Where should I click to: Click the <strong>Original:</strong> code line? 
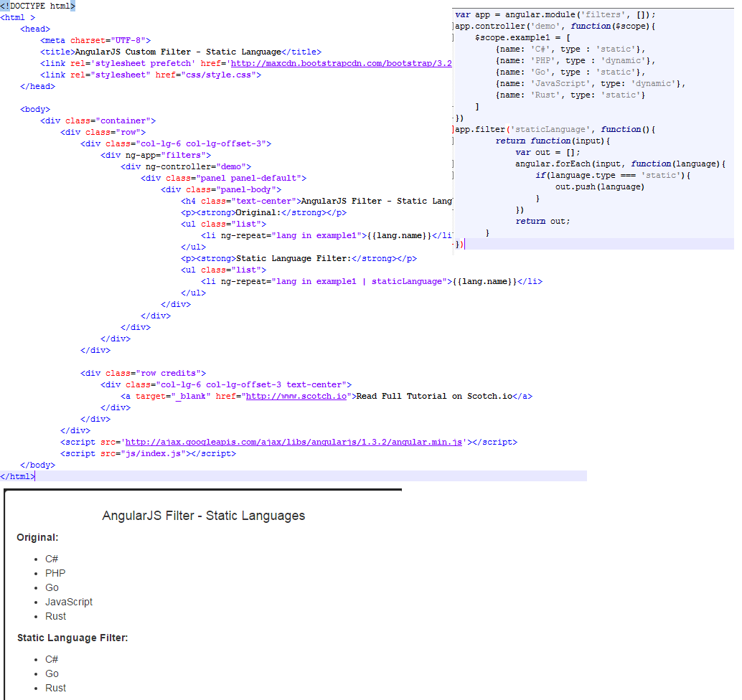pyautogui.click(x=263, y=213)
